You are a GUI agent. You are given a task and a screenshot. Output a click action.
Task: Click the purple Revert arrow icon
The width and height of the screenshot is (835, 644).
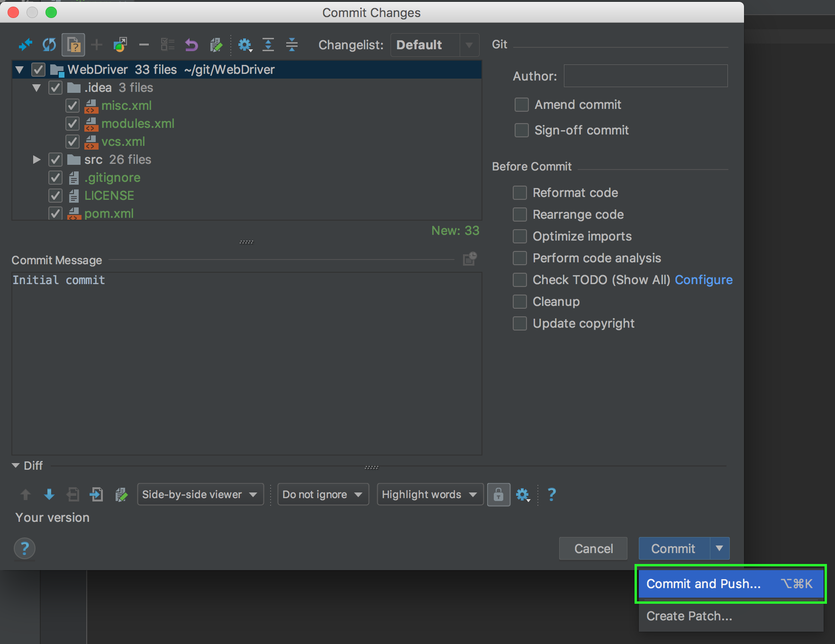pos(191,45)
